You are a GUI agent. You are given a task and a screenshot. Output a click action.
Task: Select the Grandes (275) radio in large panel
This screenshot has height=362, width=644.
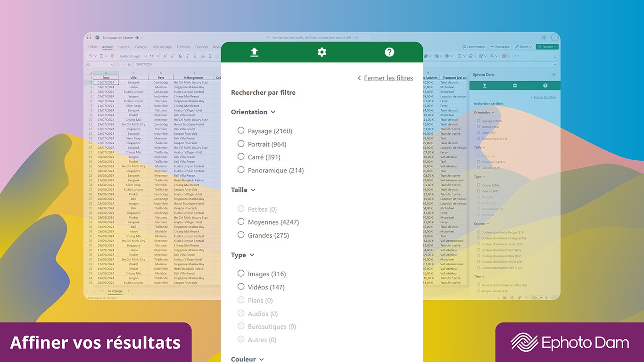(x=241, y=235)
